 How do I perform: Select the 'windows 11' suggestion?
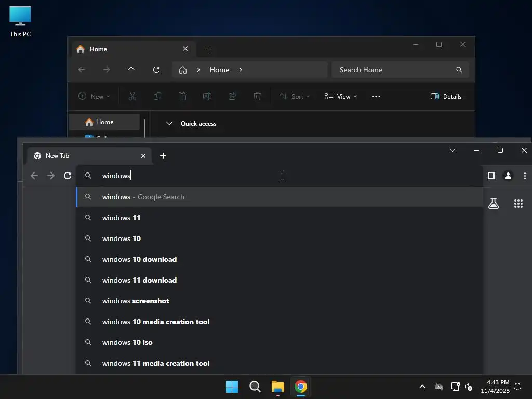[x=280, y=218]
